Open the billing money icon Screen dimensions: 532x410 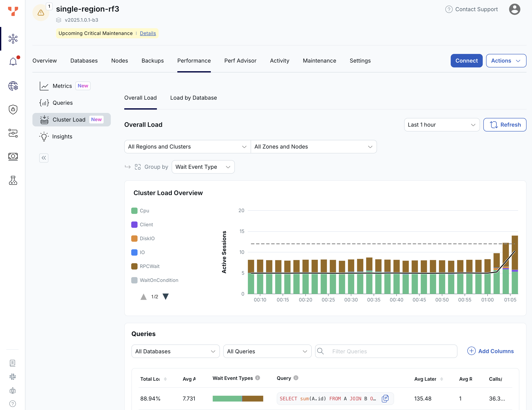click(x=13, y=156)
